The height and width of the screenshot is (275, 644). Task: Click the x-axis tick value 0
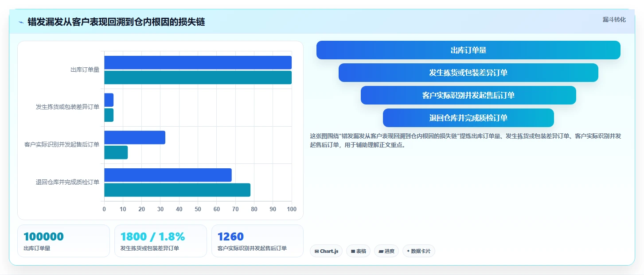click(104, 209)
